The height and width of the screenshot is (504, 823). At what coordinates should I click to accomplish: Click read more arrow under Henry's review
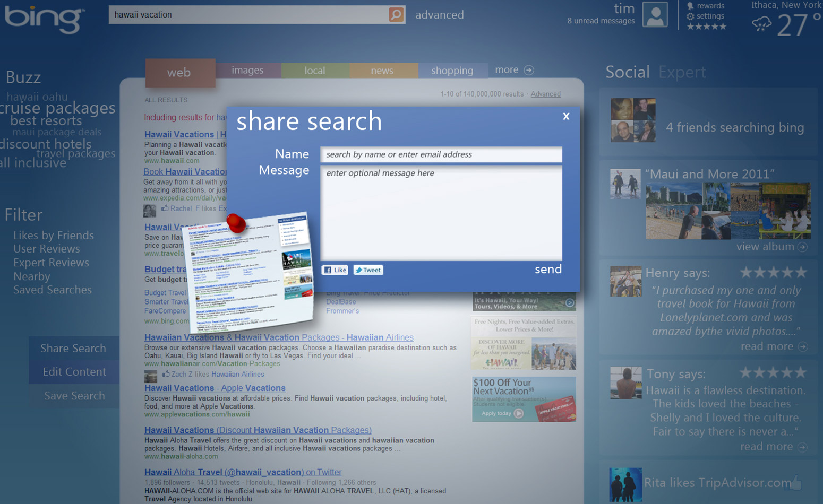pyautogui.click(x=803, y=346)
